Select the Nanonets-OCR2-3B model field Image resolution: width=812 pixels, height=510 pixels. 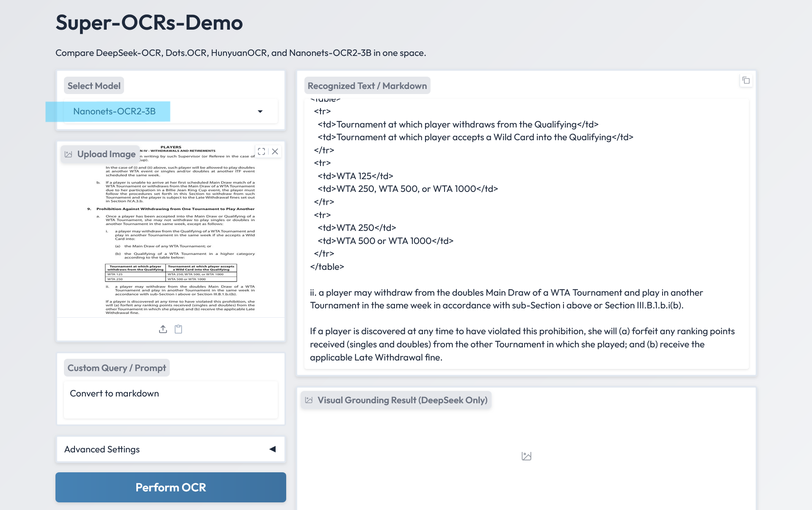tap(161, 111)
